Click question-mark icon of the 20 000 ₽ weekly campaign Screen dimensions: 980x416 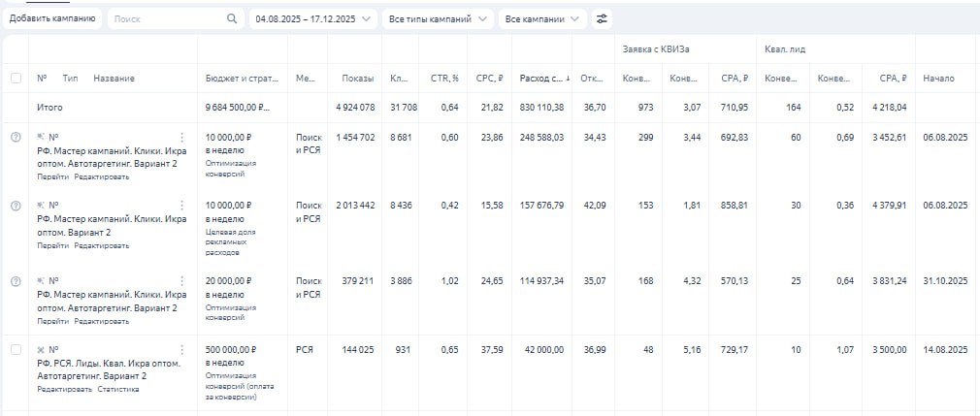pos(16,281)
